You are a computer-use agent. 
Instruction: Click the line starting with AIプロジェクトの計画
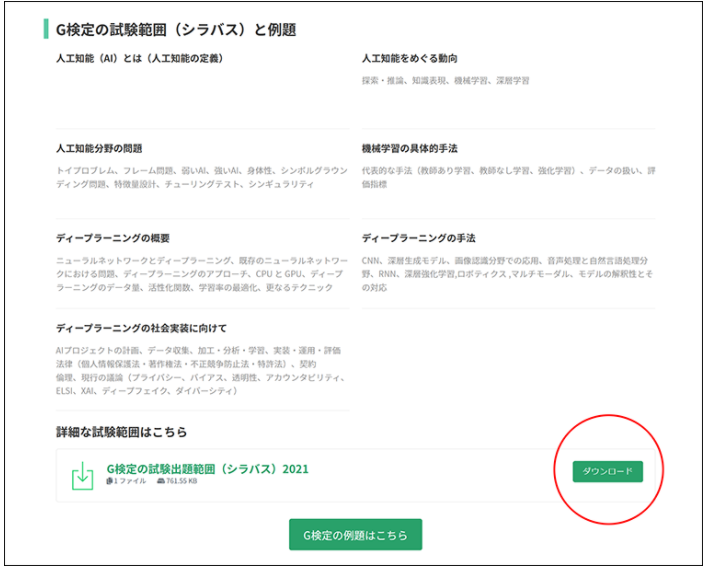[x=198, y=350]
